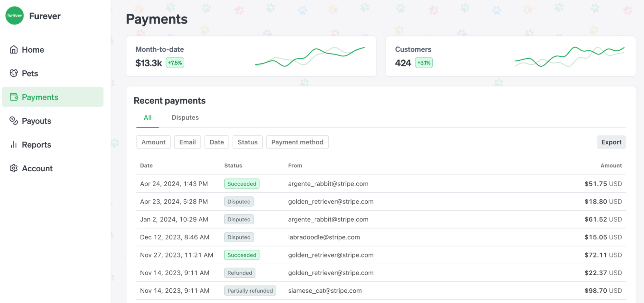This screenshot has height=303, width=644.
Task: Click the 424 customers value
Action: click(403, 63)
